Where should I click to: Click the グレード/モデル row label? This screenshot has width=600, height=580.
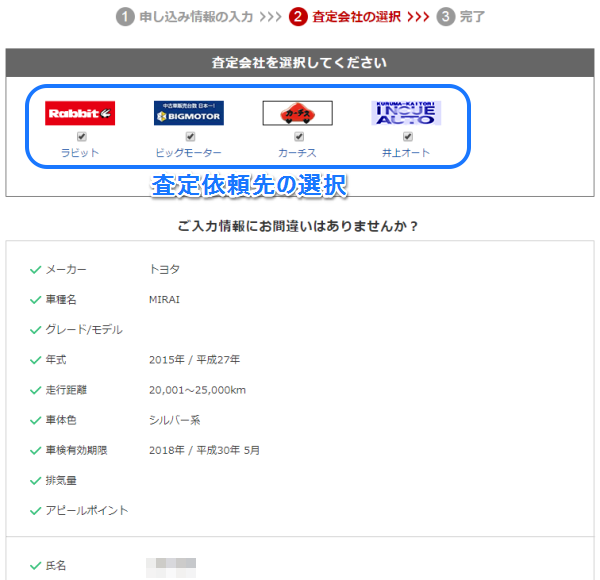point(84,329)
